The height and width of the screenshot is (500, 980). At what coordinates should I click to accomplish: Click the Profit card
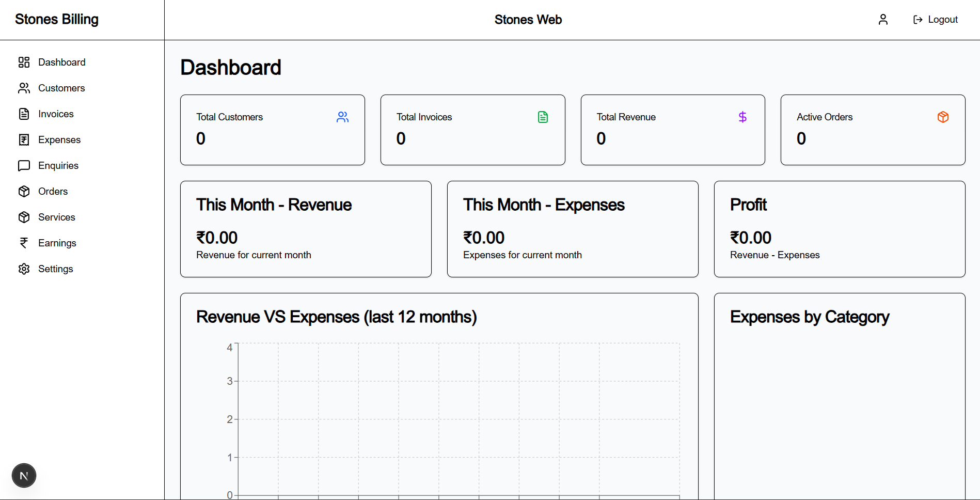tap(839, 229)
